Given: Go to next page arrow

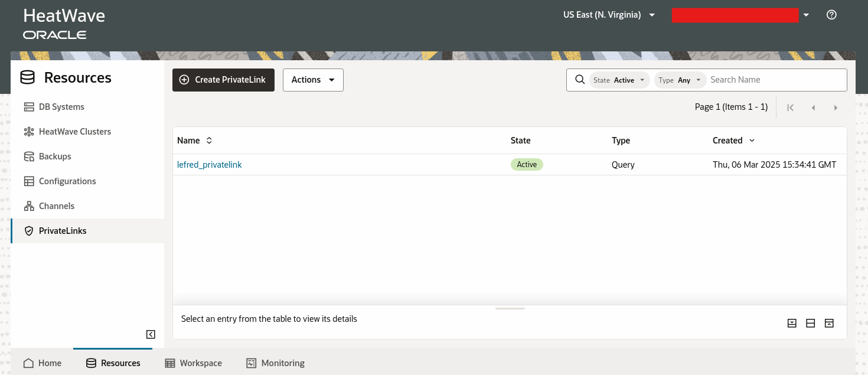Looking at the screenshot, I should click(x=836, y=107).
